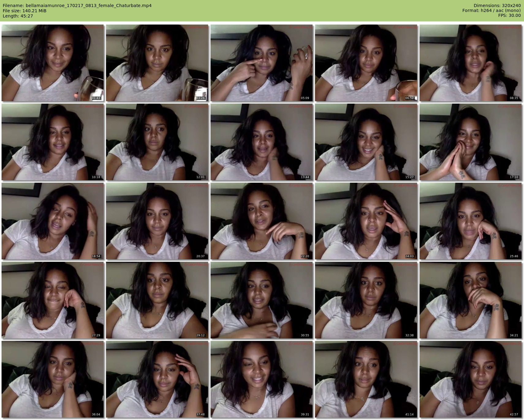Open the frame marked 15:27
The height and width of the screenshot is (420, 524).
click(366, 142)
